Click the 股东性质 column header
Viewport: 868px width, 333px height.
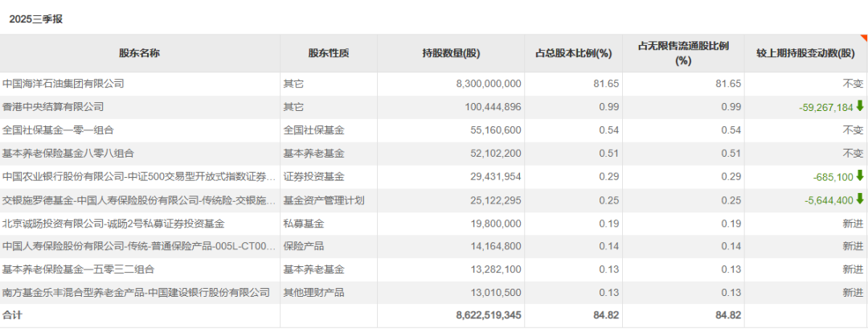click(x=329, y=53)
